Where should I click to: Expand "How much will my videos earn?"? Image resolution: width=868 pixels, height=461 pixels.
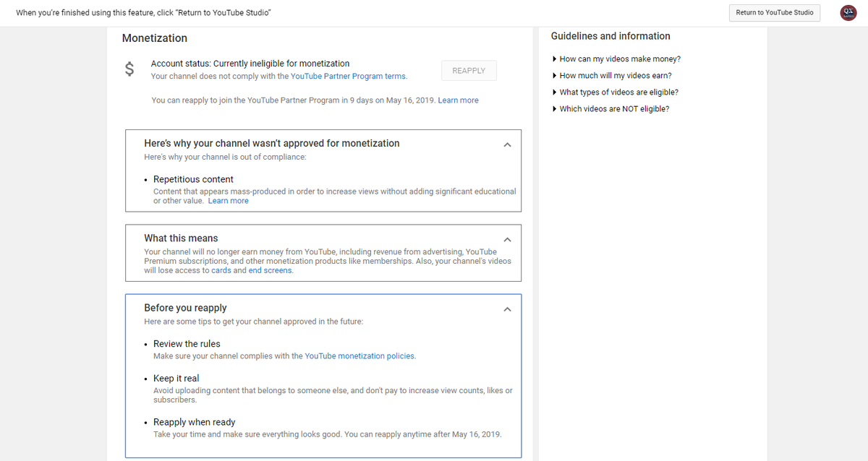[611, 76]
